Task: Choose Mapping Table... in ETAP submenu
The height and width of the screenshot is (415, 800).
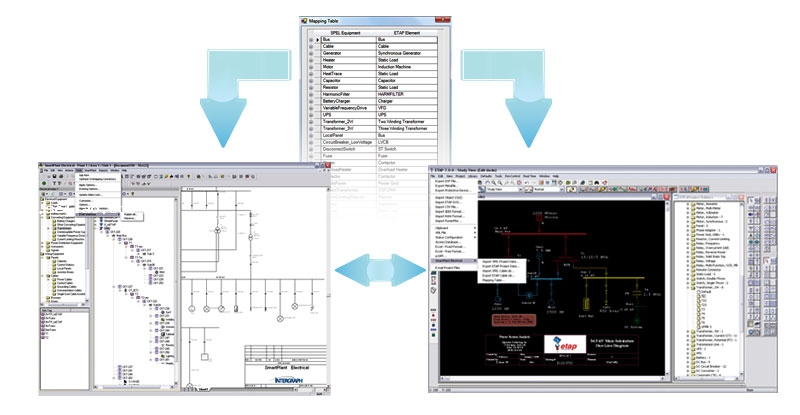Action: [493, 280]
